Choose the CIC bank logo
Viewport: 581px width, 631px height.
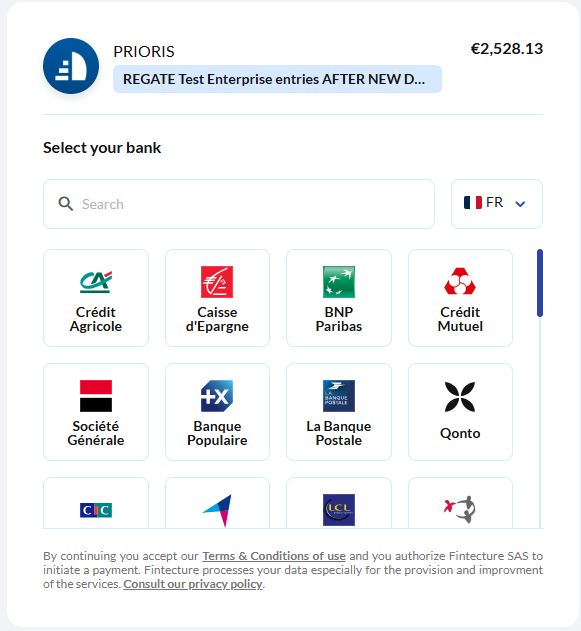96,510
